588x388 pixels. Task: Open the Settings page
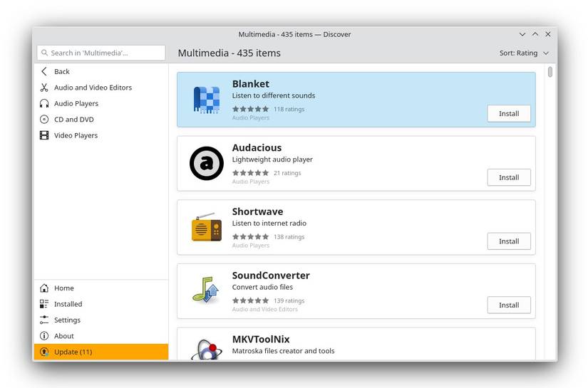pyautogui.click(x=101, y=320)
